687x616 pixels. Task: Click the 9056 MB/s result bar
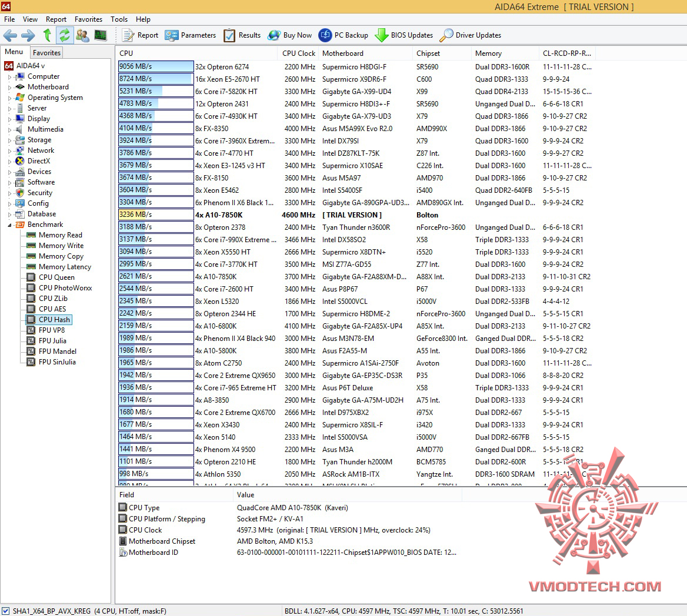155,66
